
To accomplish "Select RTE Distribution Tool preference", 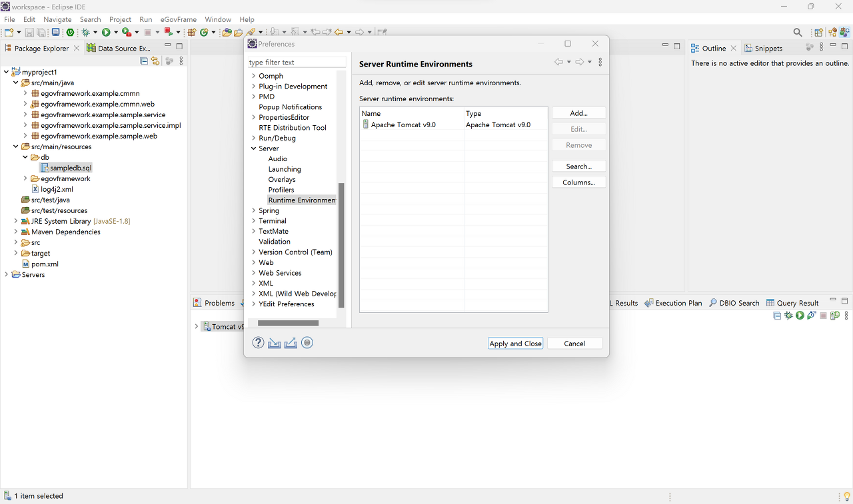I will [x=293, y=128].
